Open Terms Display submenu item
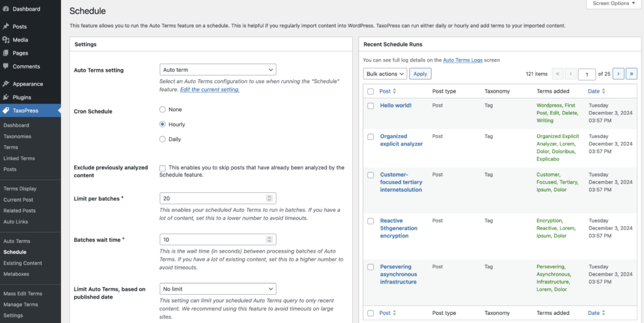The height and width of the screenshot is (323, 644). 19,189
